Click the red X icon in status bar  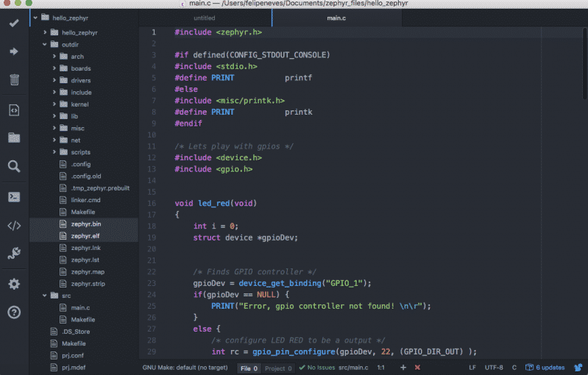(417, 368)
